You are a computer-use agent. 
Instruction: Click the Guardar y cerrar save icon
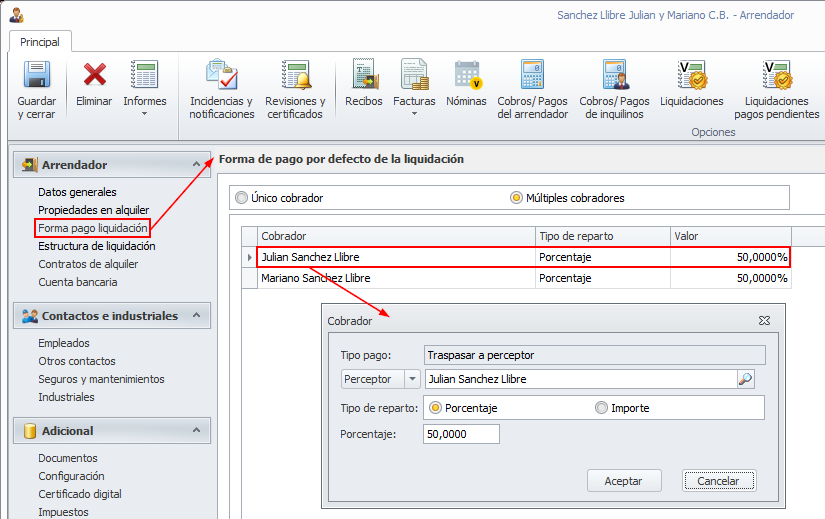(x=37, y=74)
